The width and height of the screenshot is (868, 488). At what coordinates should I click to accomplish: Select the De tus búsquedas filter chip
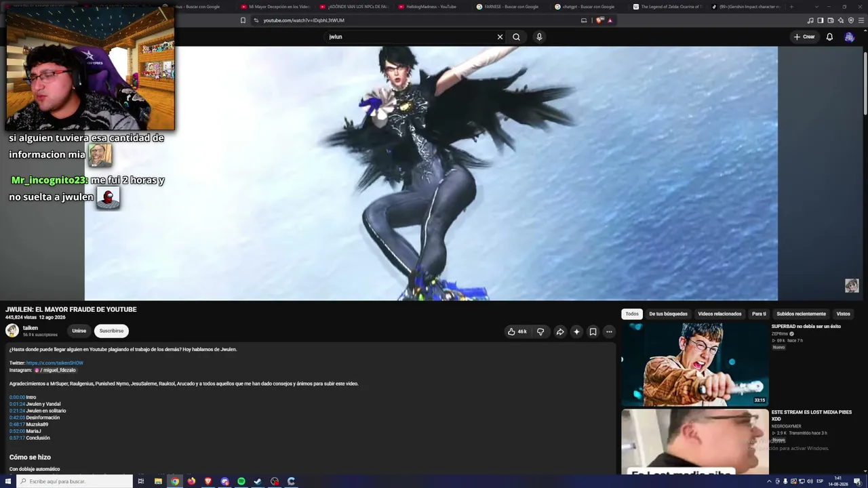click(668, 314)
